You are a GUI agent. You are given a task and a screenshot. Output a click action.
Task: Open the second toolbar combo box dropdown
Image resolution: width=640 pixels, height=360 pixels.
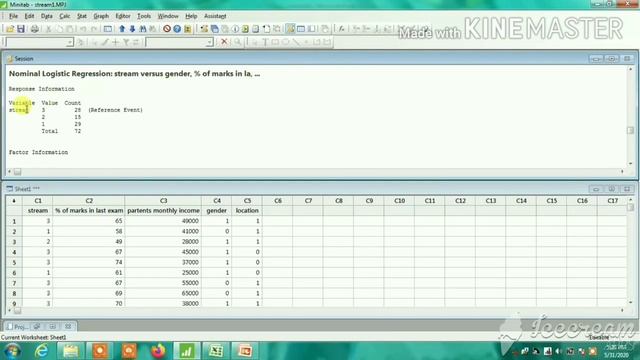tap(209, 42)
